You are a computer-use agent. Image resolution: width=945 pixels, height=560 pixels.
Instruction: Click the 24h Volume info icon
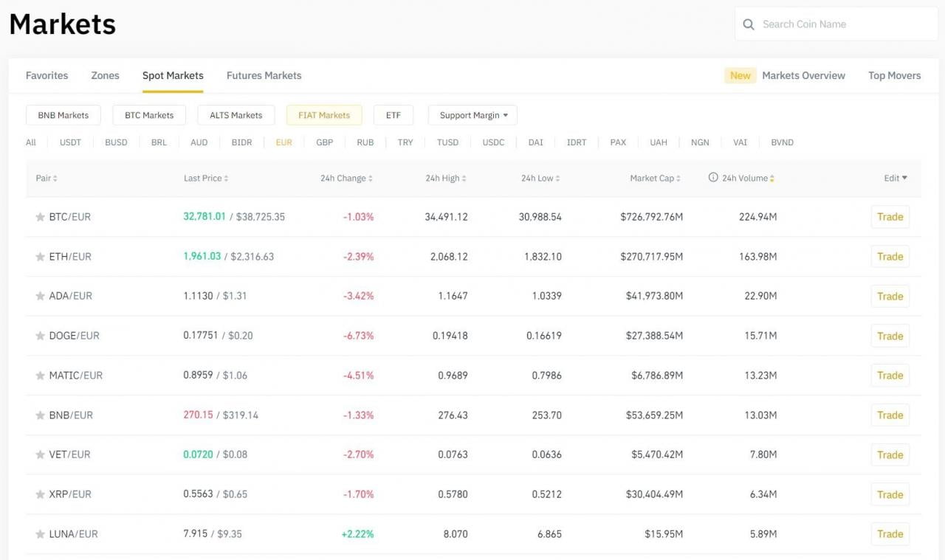(x=713, y=178)
